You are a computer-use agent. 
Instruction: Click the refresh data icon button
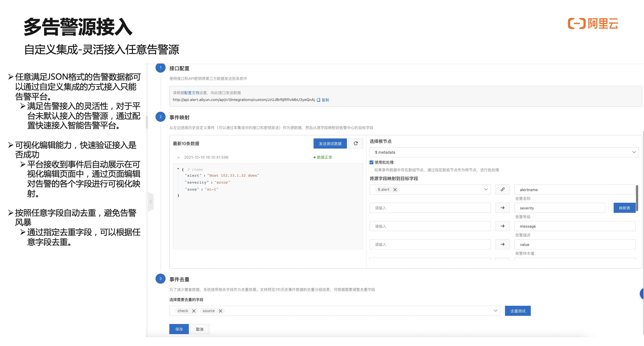click(x=355, y=143)
